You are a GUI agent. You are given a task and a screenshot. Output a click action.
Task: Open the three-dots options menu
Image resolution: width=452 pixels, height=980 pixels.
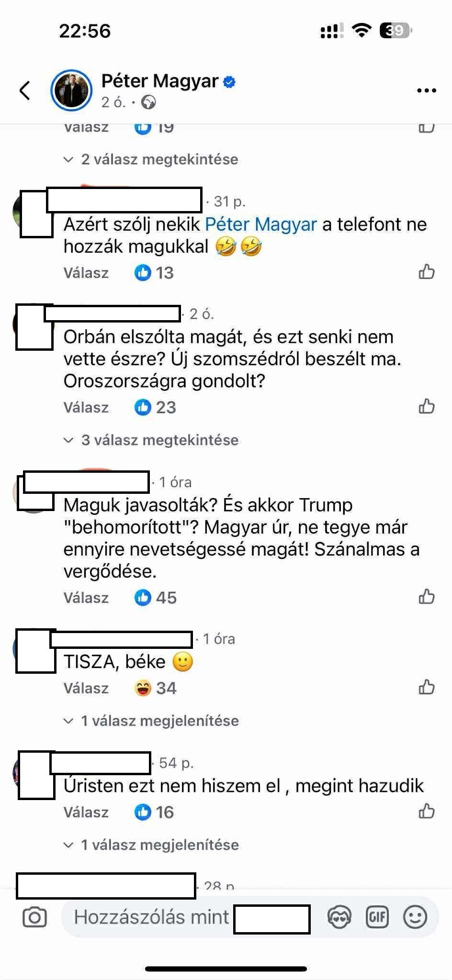coord(426,90)
